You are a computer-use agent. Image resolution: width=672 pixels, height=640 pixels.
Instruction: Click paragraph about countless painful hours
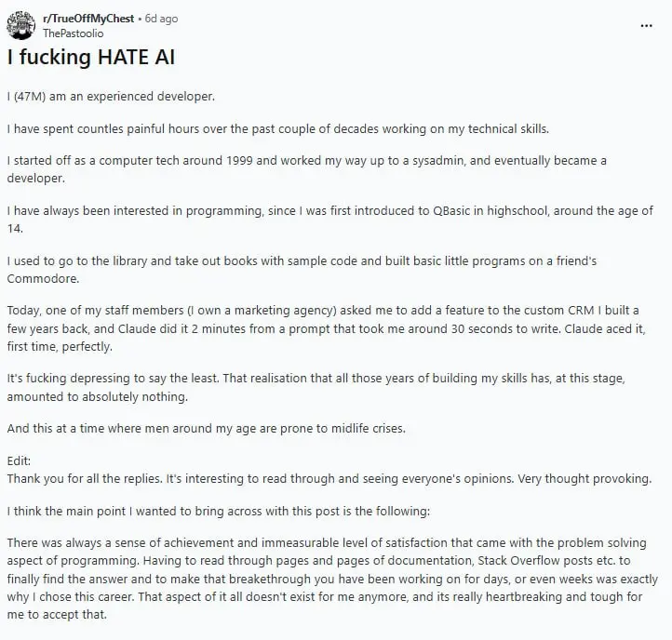277,129
